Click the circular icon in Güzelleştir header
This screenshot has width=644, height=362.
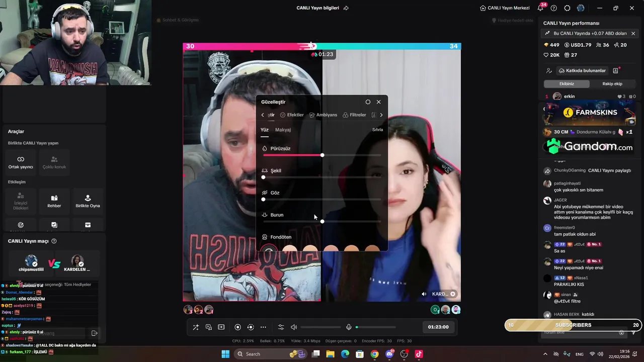368,102
